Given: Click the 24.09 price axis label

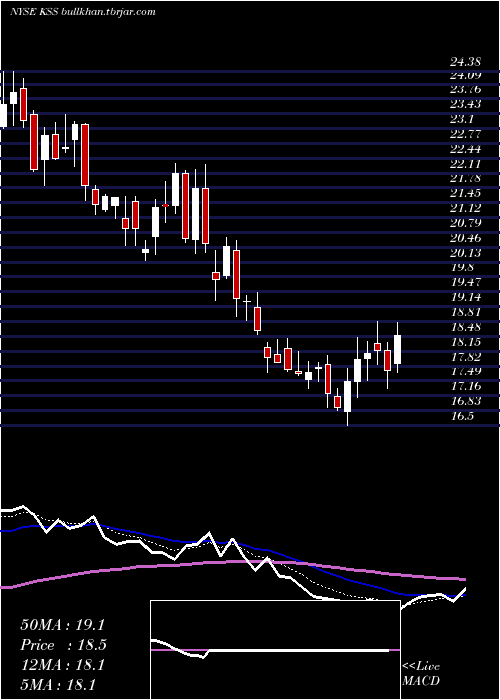Looking at the screenshot, I should click(465, 75).
